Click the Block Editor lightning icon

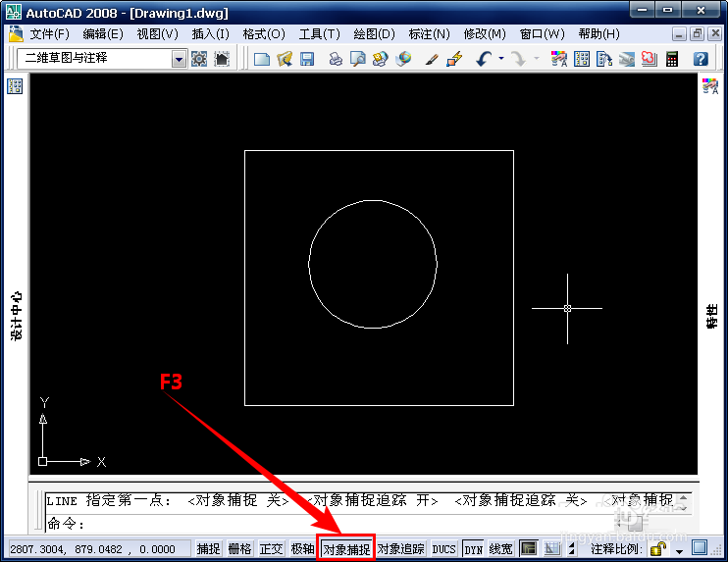454,59
